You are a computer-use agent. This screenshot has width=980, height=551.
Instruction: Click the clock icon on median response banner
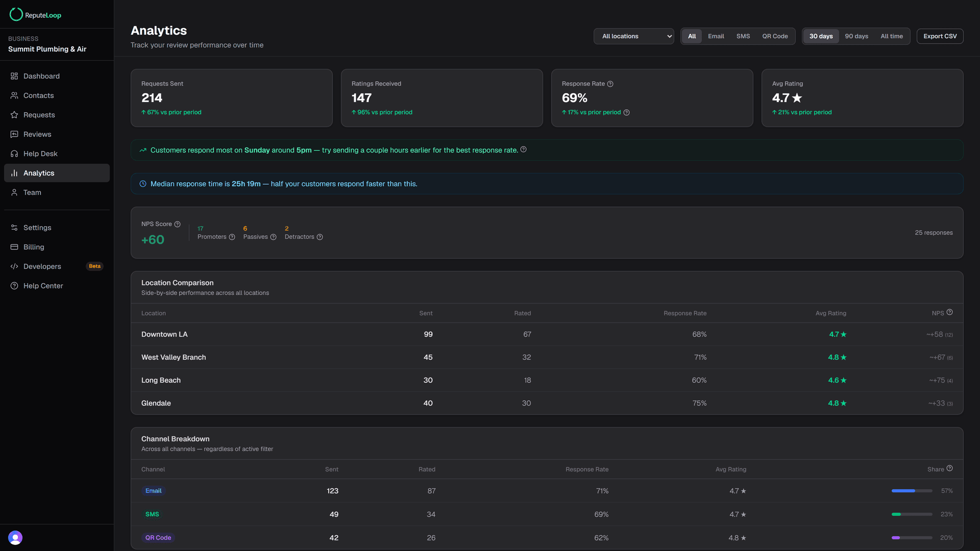point(143,184)
